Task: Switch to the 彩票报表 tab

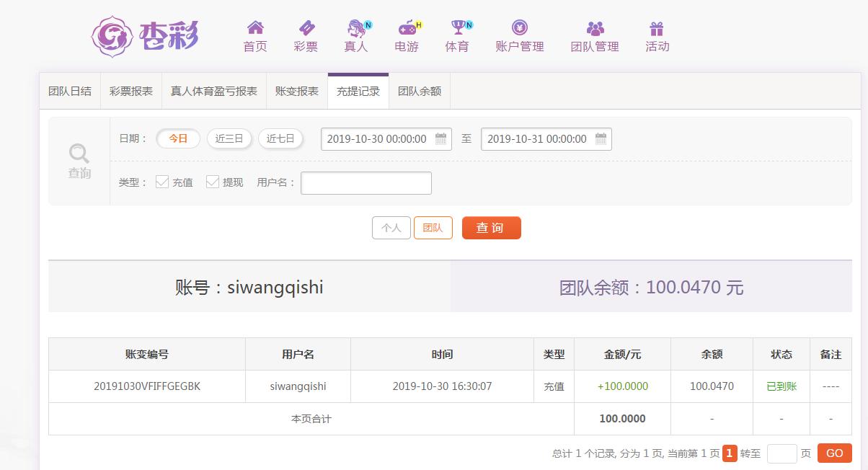Action: coord(131,92)
